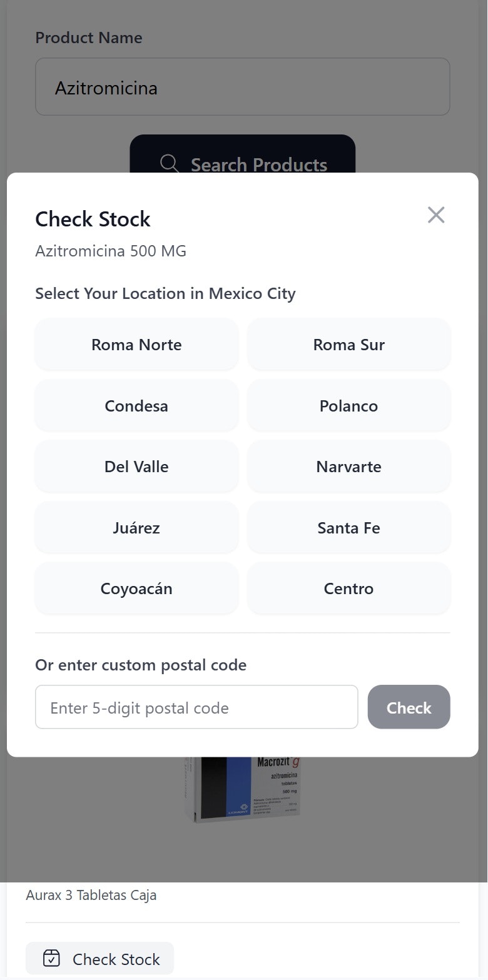Choose the Narvarte location
The image size is (488, 980).
pos(348,467)
